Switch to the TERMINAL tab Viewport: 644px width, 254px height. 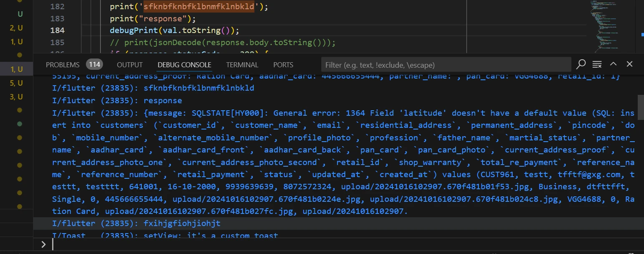point(242,65)
